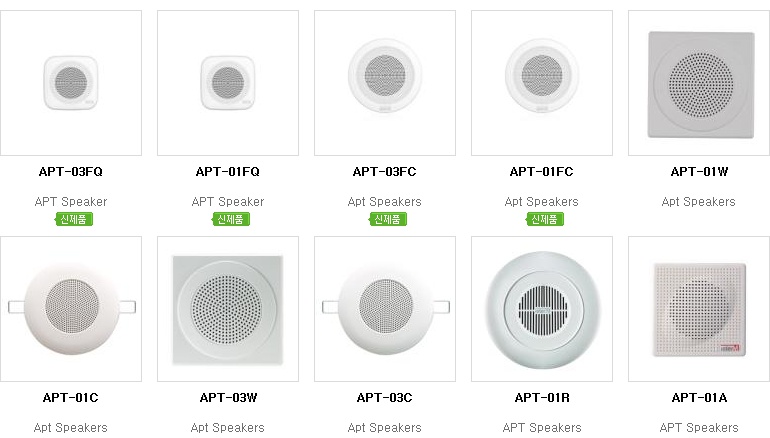View the APT-03FC round speaker thumbnail
Viewport: 770px width, 438px height.
[x=385, y=83]
